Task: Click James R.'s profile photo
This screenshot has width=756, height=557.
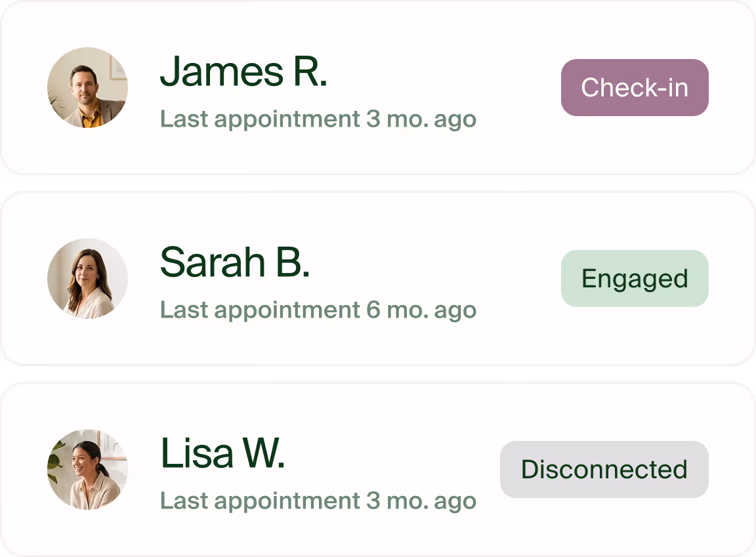Action: click(x=87, y=87)
